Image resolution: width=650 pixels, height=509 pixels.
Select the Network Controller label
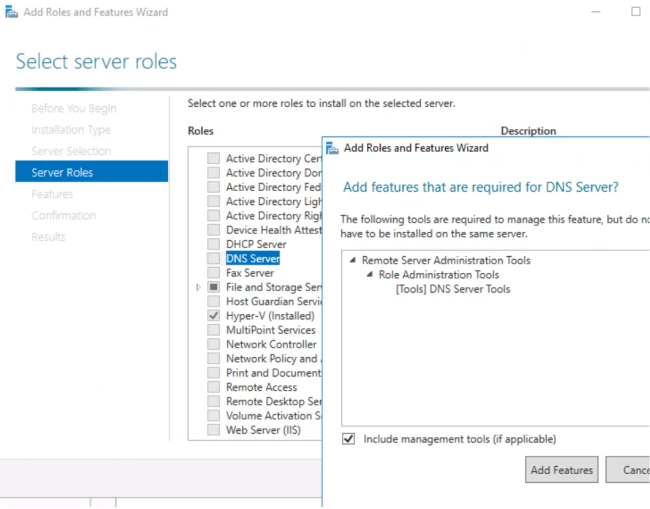(x=271, y=344)
